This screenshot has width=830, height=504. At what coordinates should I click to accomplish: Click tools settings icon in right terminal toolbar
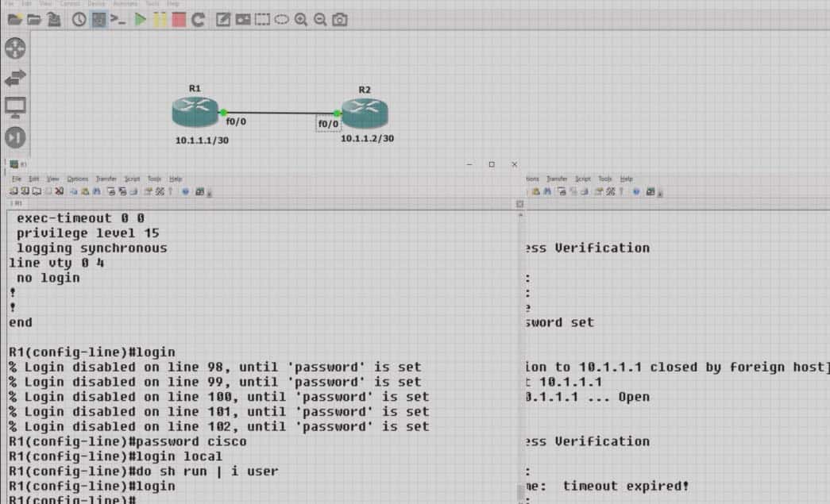pyautogui.click(x=611, y=191)
